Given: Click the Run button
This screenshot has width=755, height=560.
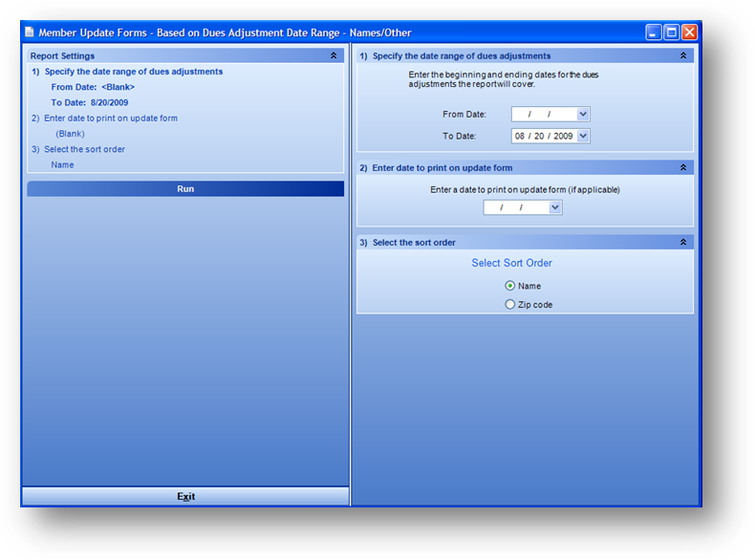Looking at the screenshot, I should (185, 189).
